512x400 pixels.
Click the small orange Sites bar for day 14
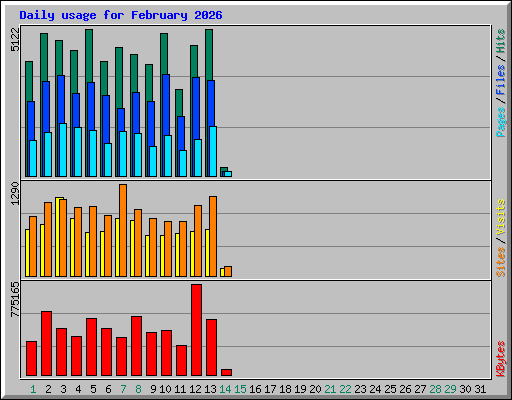[x=228, y=271]
